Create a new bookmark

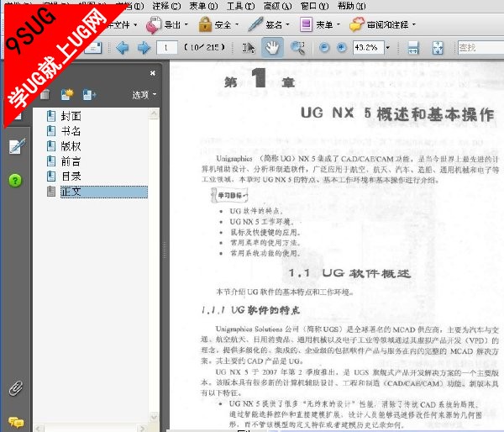(x=67, y=94)
